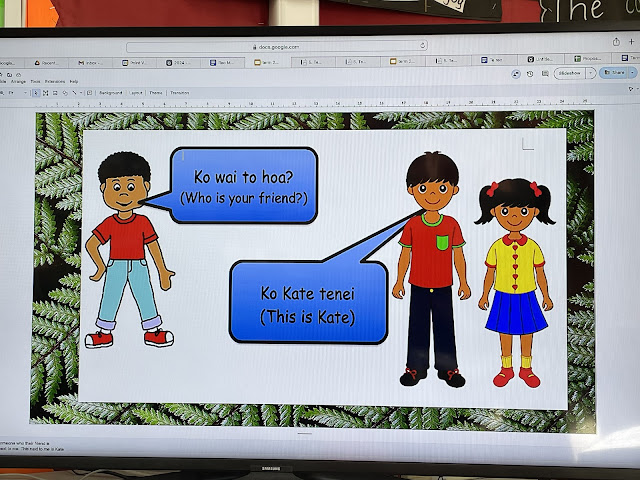This screenshot has height=480, width=640.
Task: Select the 'Ko Kate tenei' speech bubble
Action: pos(309,301)
